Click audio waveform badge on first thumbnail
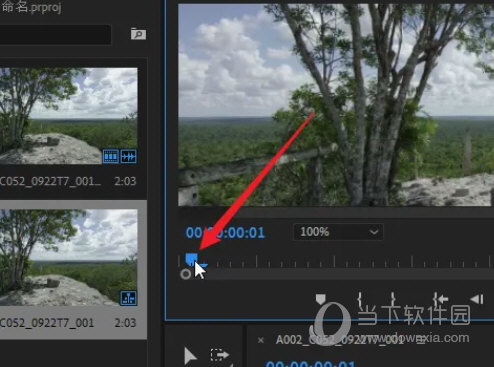 click(x=128, y=156)
